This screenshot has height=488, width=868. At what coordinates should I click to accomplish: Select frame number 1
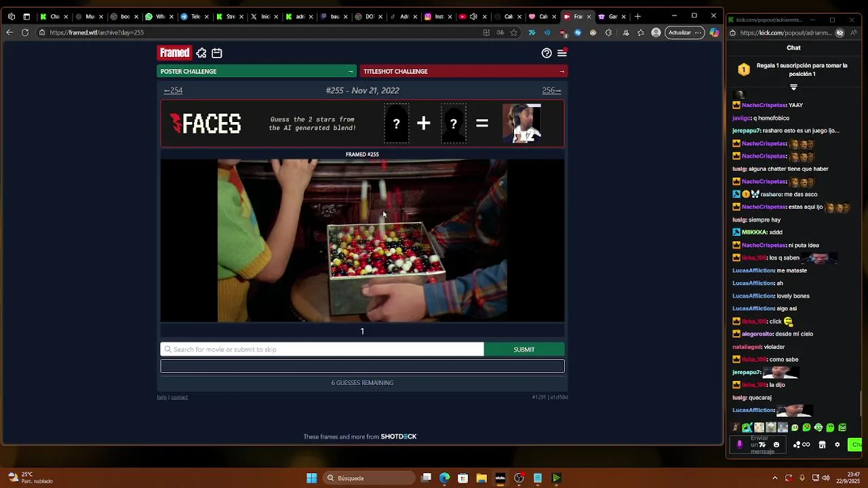tap(362, 331)
